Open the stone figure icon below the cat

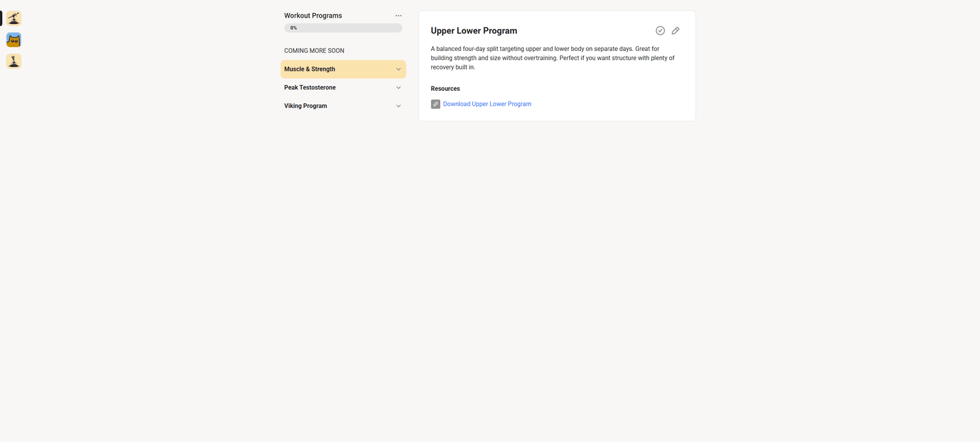tap(14, 61)
